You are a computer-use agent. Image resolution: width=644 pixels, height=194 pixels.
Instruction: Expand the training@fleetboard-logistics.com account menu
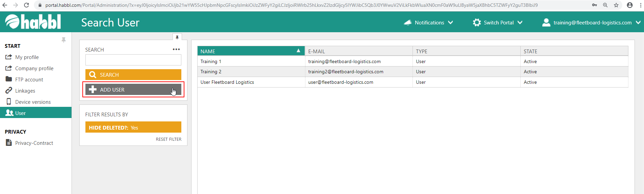[x=591, y=23]
